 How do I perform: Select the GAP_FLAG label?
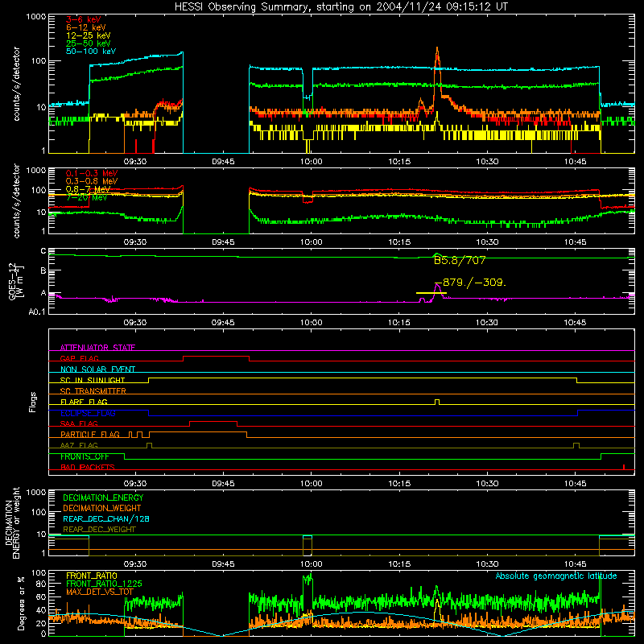79,358
